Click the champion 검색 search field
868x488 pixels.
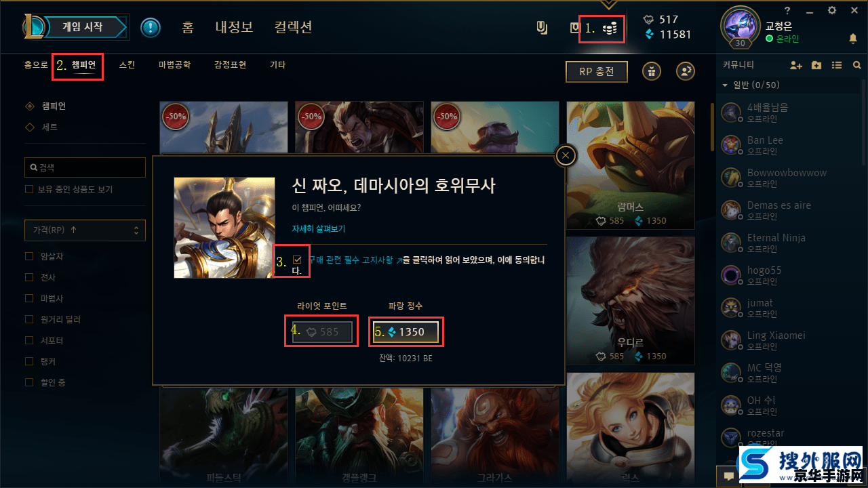point(85,167)
